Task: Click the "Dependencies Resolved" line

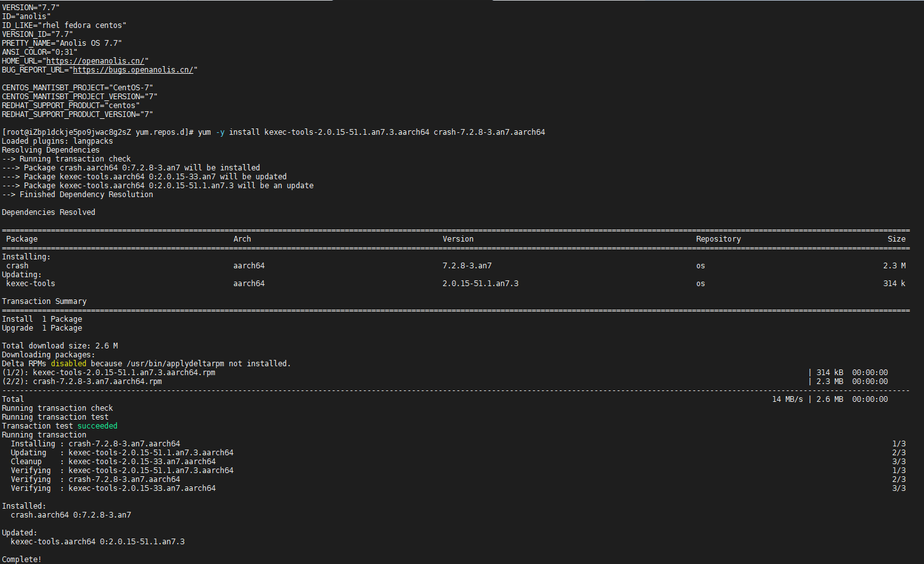Action: 48,212
